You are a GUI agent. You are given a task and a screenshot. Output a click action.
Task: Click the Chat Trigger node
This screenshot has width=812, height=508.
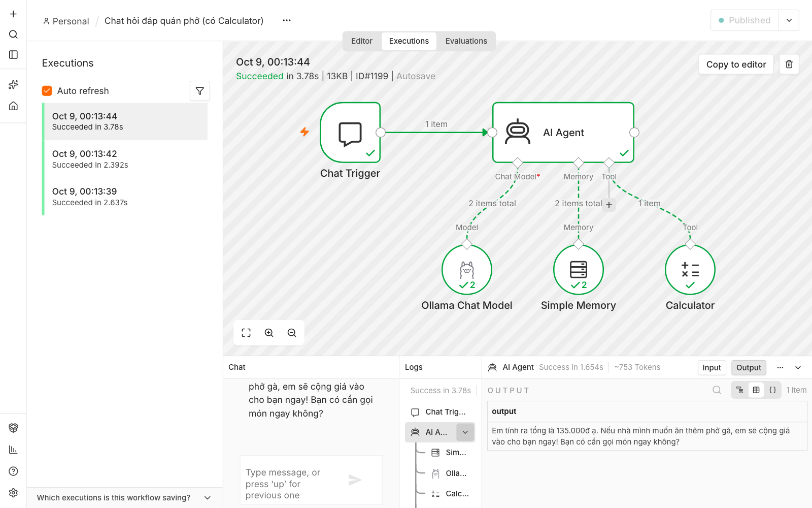[350, 133]
